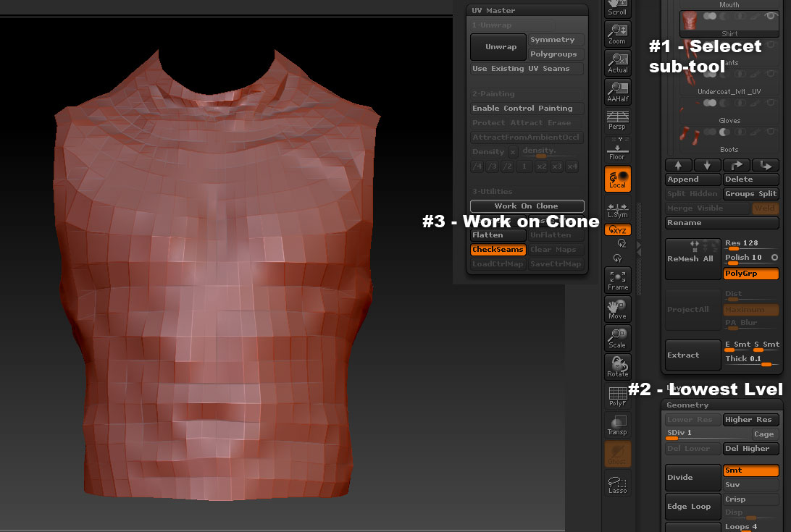
Task: Click Enable Control Painting
Action: click(x=527, y=109)
